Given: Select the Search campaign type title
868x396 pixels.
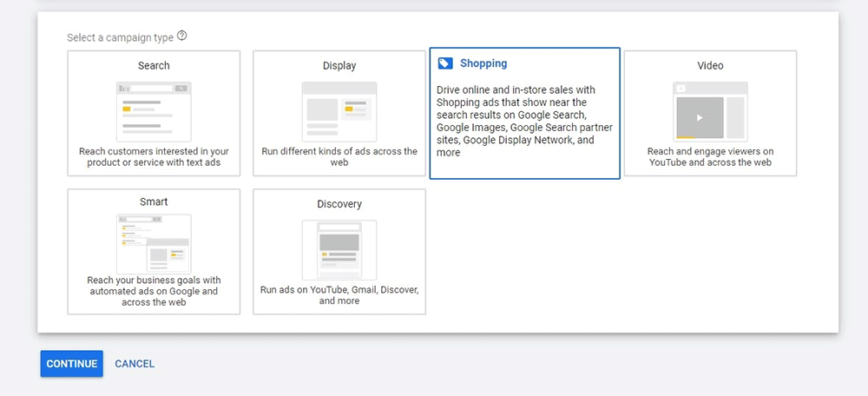Looking at the screenshot, I should click(154, 65).
